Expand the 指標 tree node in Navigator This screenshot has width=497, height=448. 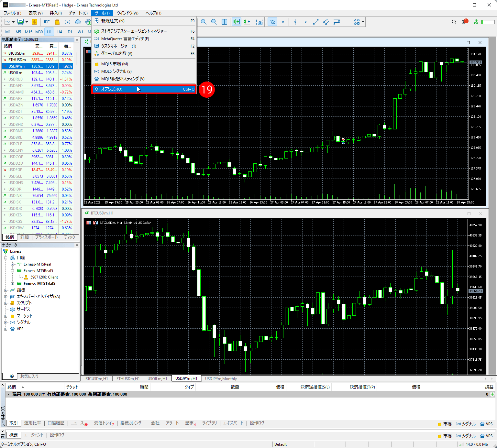pyautogui.click(x=6, y=290)
